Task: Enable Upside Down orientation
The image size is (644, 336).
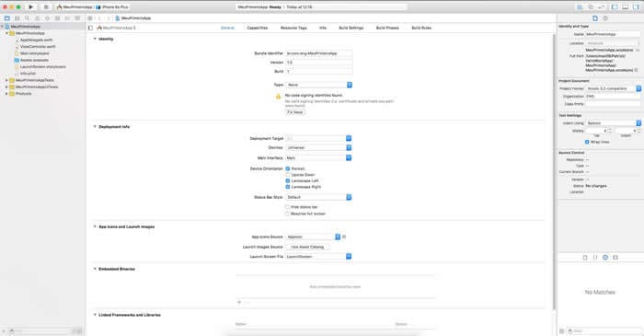Action: tap(287, 175)
